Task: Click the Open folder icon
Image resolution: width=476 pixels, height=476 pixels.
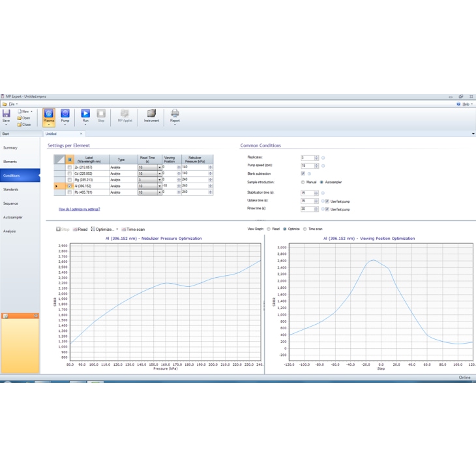Action: pyautogui.click(x=20, y=118)
